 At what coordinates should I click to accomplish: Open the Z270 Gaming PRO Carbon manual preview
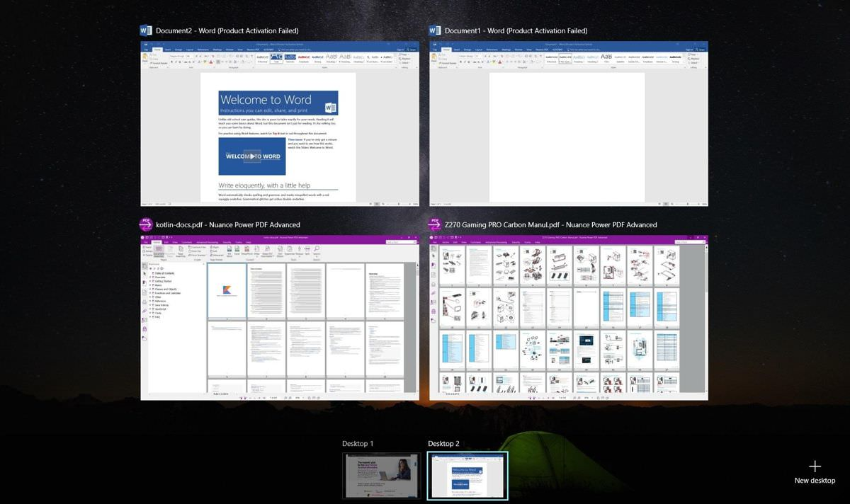568,318
